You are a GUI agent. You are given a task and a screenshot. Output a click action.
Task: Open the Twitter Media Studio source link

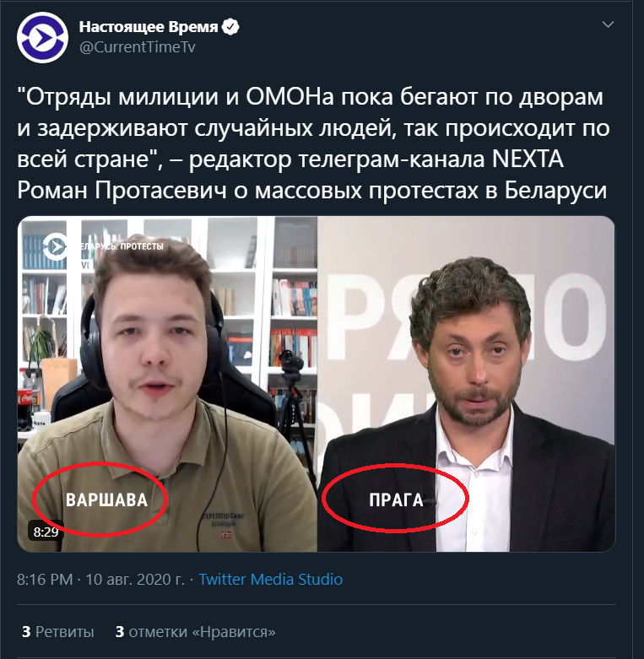(270, 579)
